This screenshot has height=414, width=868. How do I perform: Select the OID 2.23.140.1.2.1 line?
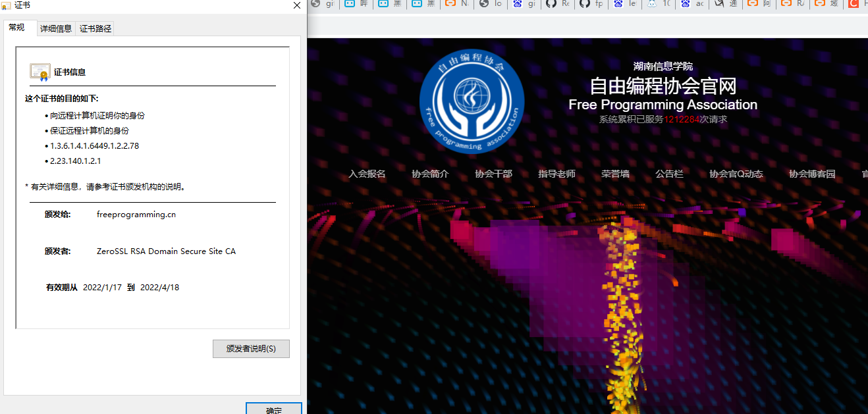[75, 161]
